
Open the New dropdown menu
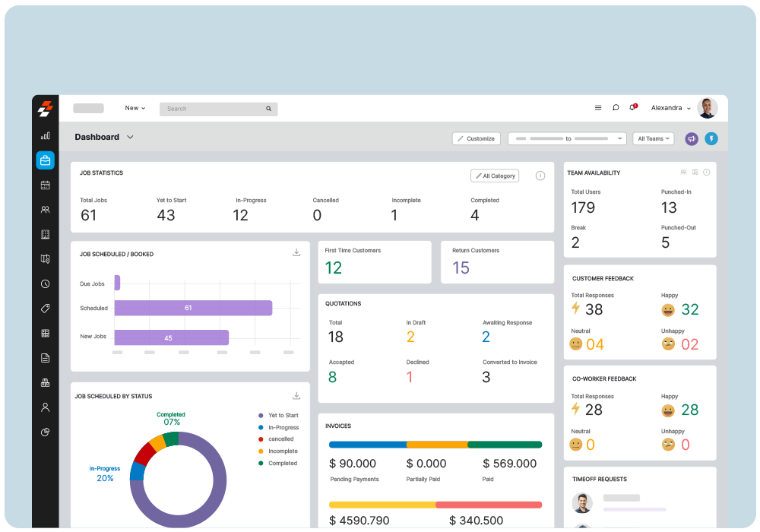point(135,108)
